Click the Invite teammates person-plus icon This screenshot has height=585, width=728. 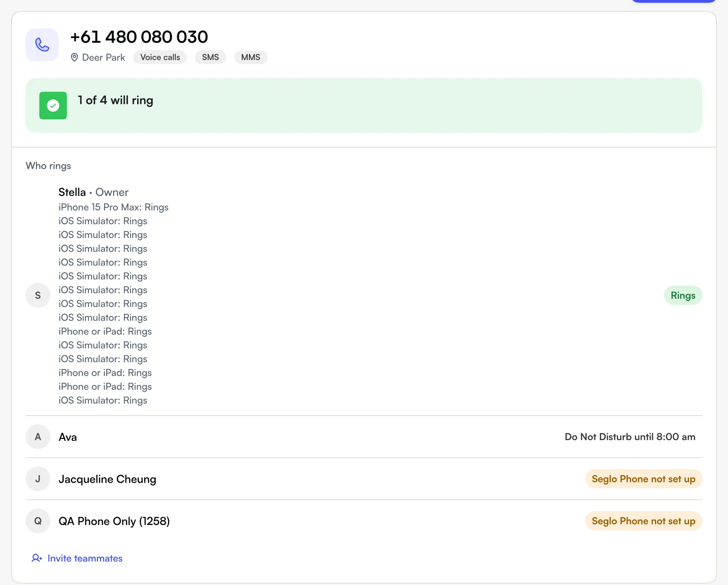tap(37, 558)
